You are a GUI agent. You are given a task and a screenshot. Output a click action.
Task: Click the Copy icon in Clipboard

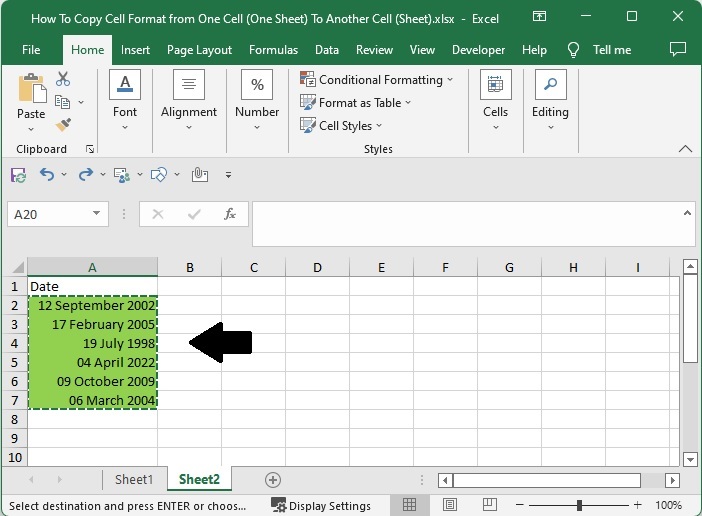click(62, 102)
